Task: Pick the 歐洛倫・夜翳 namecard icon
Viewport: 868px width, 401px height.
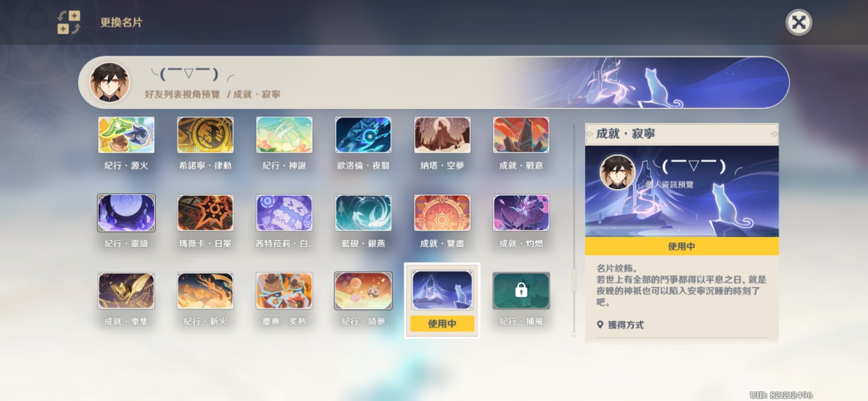Action: (x=363, y=135)
